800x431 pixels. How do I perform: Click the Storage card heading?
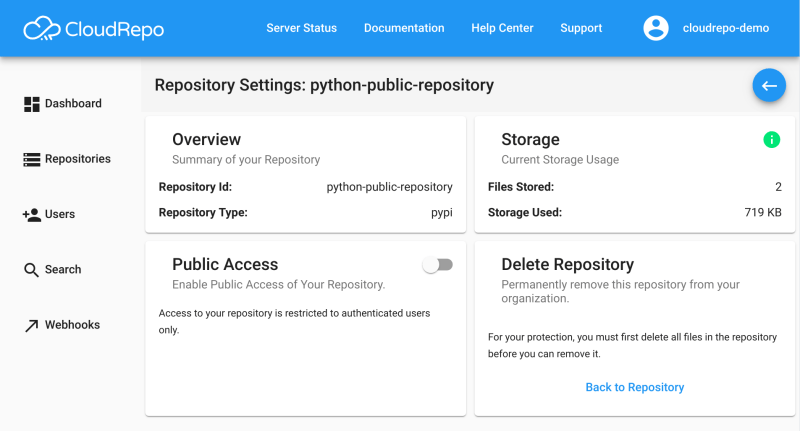coord(530,139)
